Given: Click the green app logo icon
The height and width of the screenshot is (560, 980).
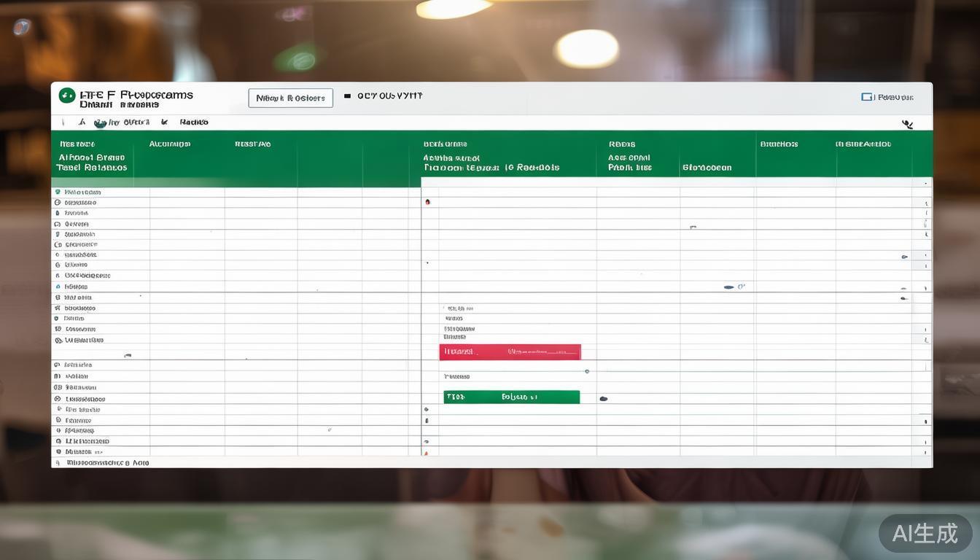Looking at the screenshot, I should 67,96.
